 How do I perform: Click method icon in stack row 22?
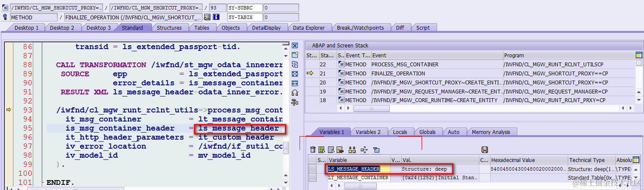(x=341, y=64)
